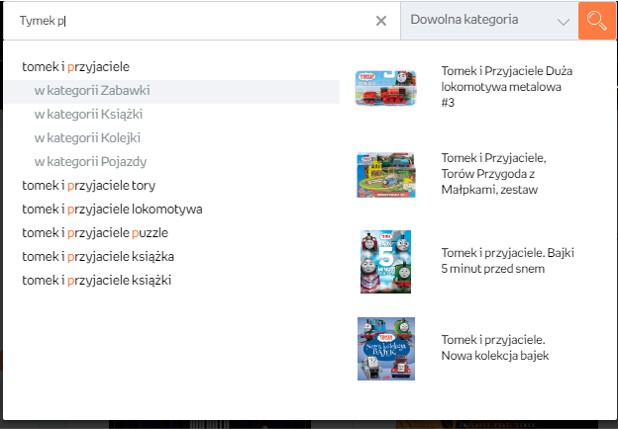Select tomek i przyjaciele lokomotywa suggestion
Screen dimensions: 618x429
[x=112, y=209]
